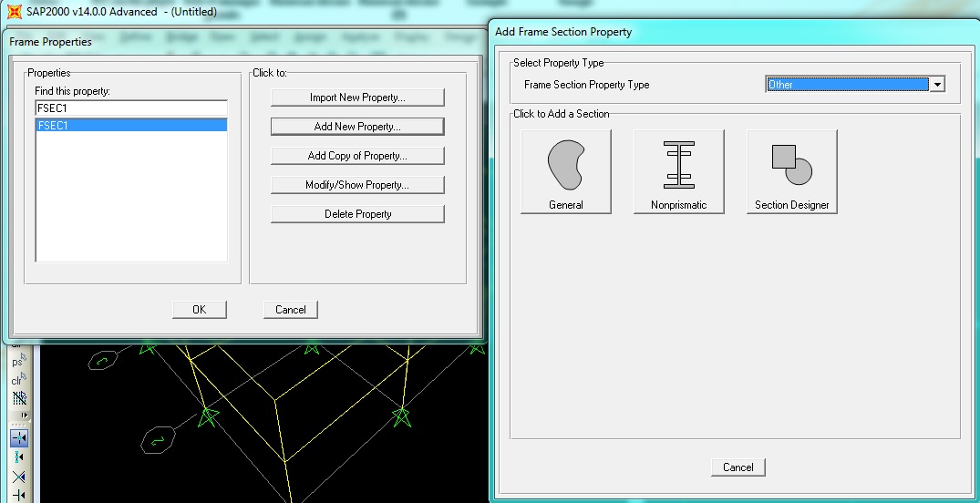
Task: Expand the left toolbar overflow arrow
Action: 25,415
